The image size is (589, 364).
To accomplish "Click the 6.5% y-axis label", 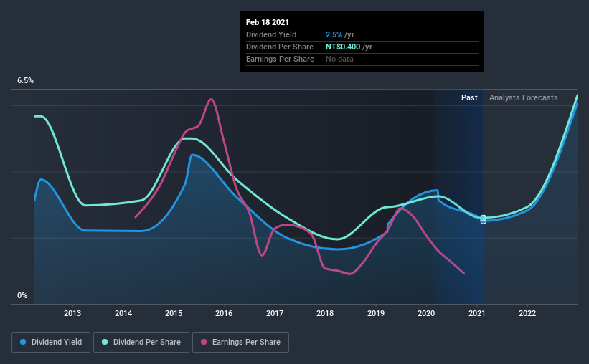I will click(25, 81).
